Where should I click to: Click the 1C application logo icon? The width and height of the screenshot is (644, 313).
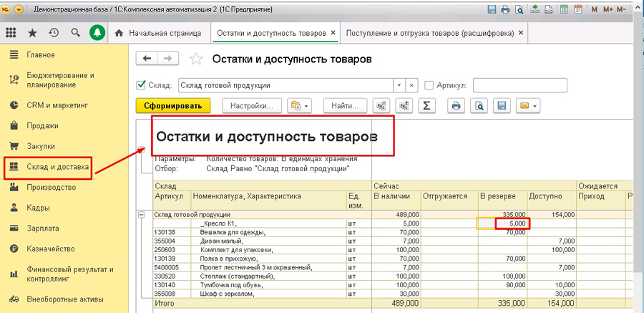click(x=5, y=9)
